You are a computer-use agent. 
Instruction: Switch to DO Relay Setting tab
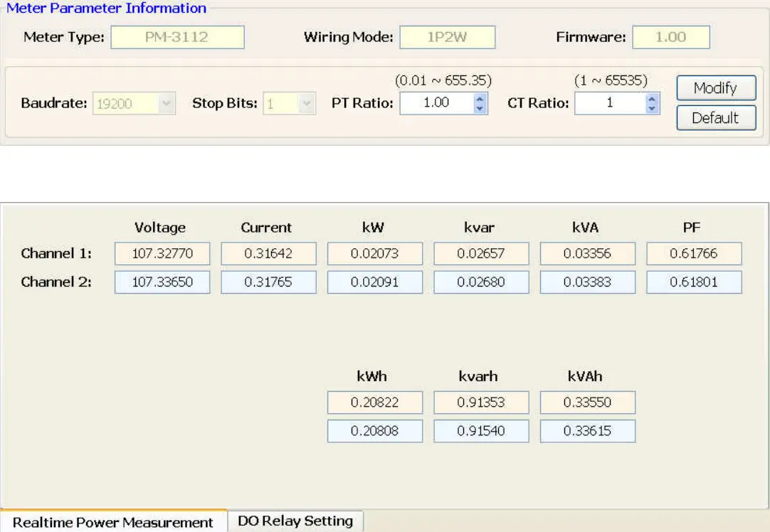(x=295, y=521)
